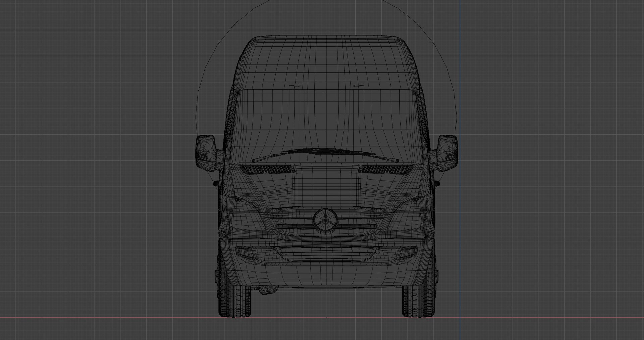Select the left fog light recess

248,253
